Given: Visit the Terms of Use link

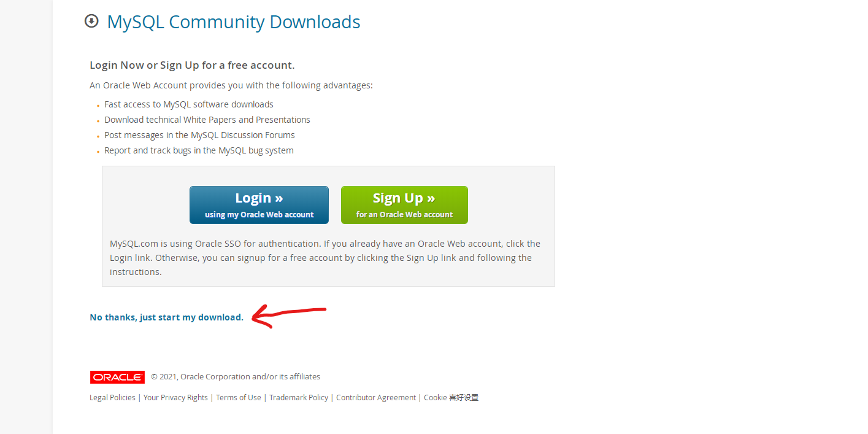Looking at the screenshot, I should (239, 398).
